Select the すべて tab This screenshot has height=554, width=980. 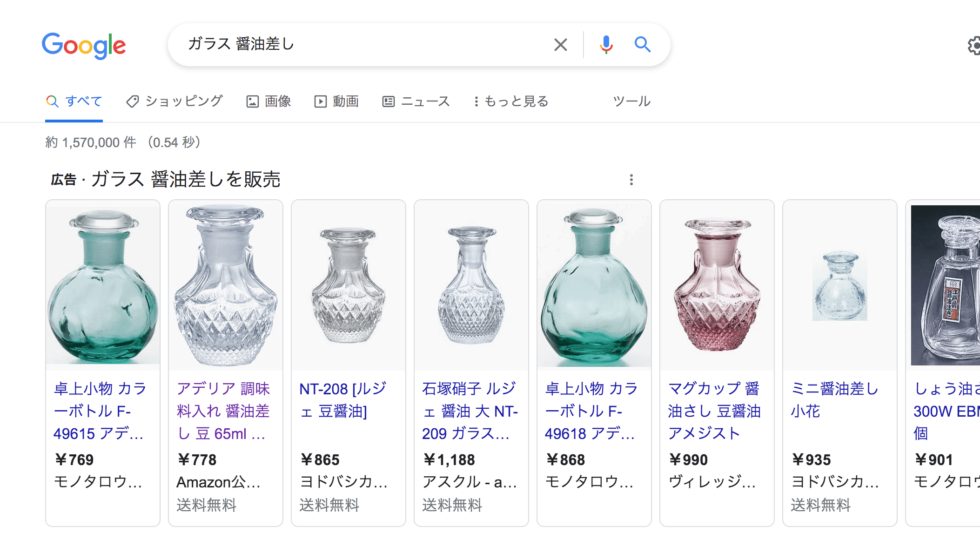coord(74,101)
